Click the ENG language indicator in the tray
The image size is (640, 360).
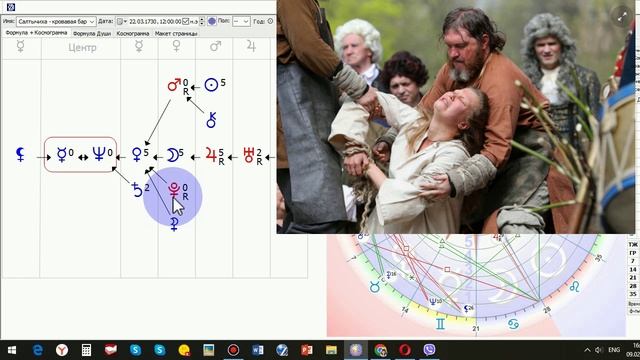pyautogui.click(x=614, y=350)
